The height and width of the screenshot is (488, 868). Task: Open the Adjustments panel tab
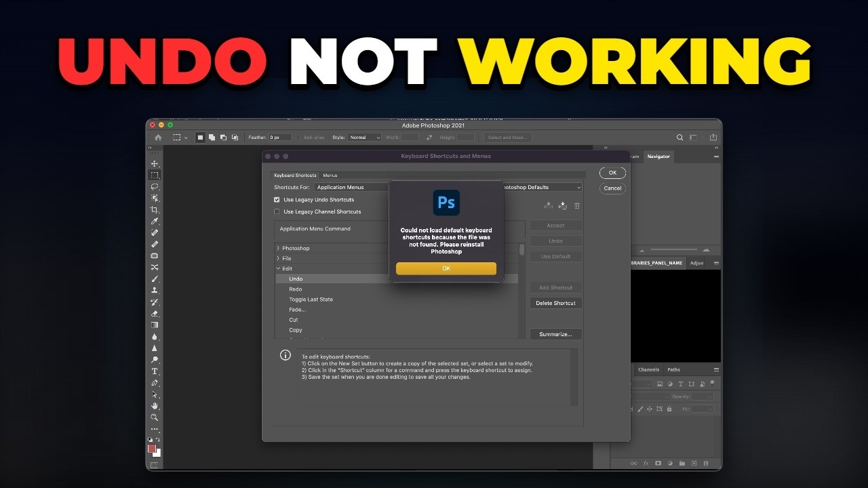pyautogui.click(x=696, y=263)
